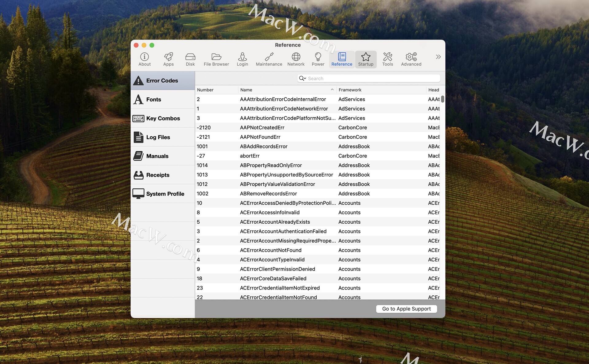This screenshot has width=589, height=364.
Task: Expand hidden toolbar items with double chevron
Action: coord(438,57)
